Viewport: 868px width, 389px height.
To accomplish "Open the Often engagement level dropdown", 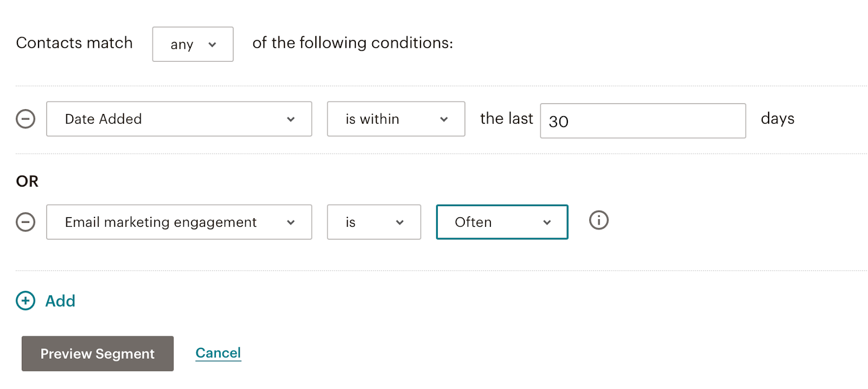I will point(502,222).
